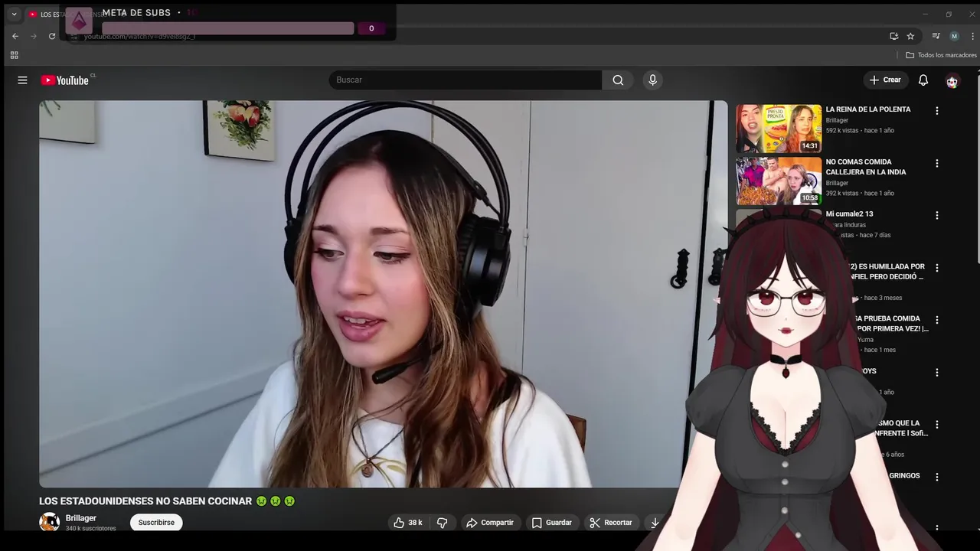The width and height of the screenshot is (980, 551).
Task: Open the browser apps grid shortcut
Action: [x=14, y=55]
